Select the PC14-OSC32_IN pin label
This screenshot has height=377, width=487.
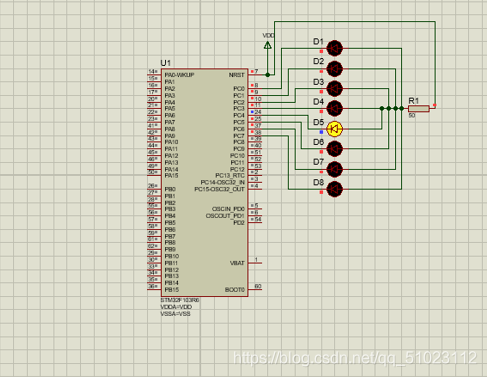222,182
